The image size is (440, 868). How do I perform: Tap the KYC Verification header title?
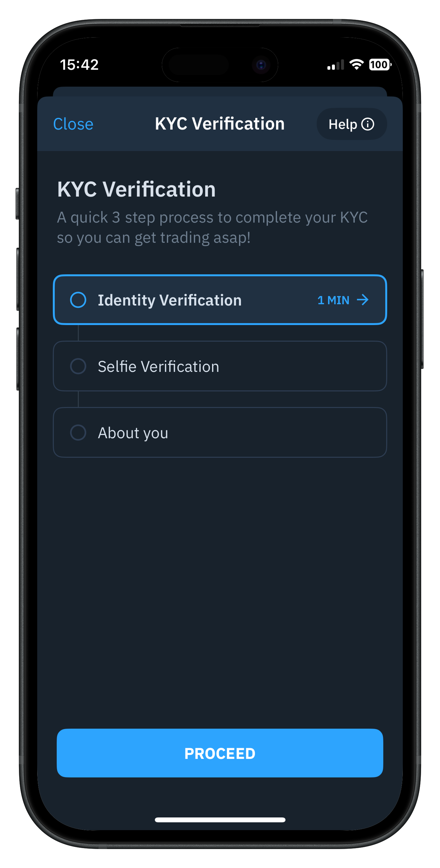[220, 124]
